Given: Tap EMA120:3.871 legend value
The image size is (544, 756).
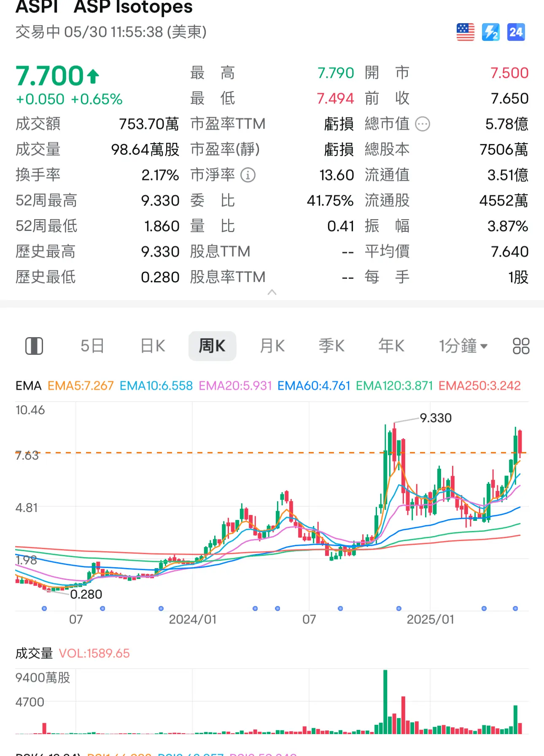Looking at the screenshot, I should [x=394, y=386].
